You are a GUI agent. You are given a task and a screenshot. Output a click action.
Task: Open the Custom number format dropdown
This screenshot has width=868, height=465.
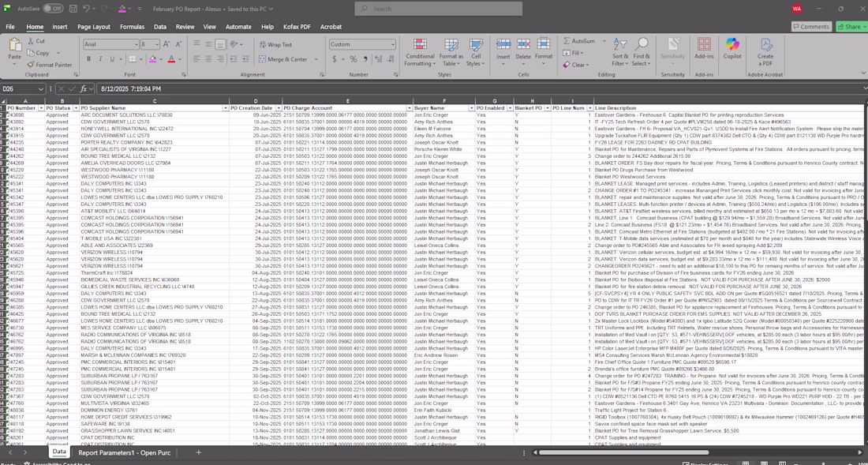(x=392, y=44)
